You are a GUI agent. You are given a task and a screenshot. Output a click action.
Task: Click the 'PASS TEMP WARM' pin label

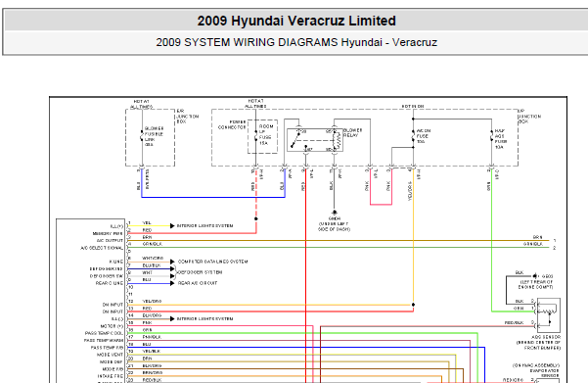[103, 340]
